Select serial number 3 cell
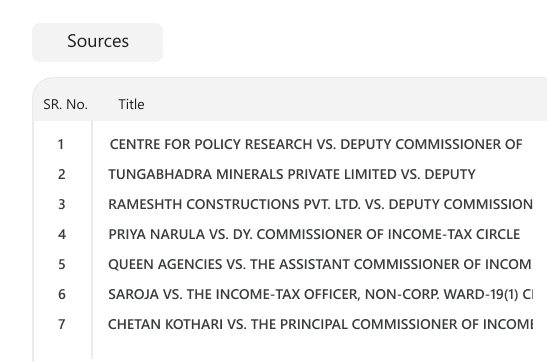547x362 pixels. [61, 204]
